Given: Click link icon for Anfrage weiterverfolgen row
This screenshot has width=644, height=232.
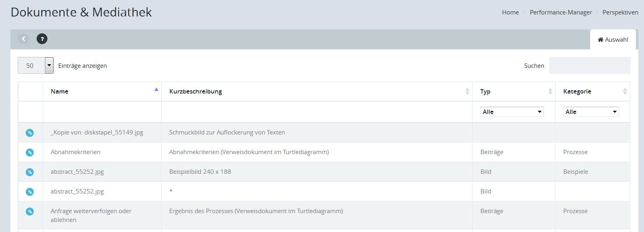Looking at the screenshot, I should (30, 212).
